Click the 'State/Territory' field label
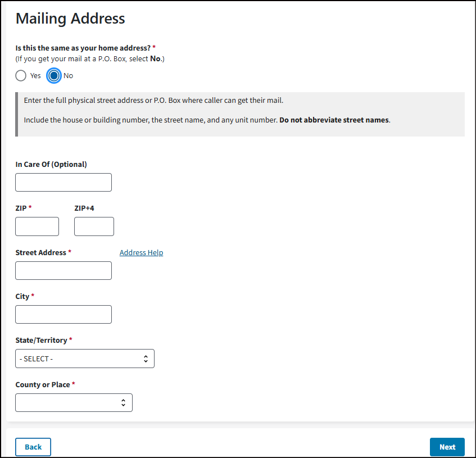The width and height of the screenshot is (476, 458). tap(41, 341)
